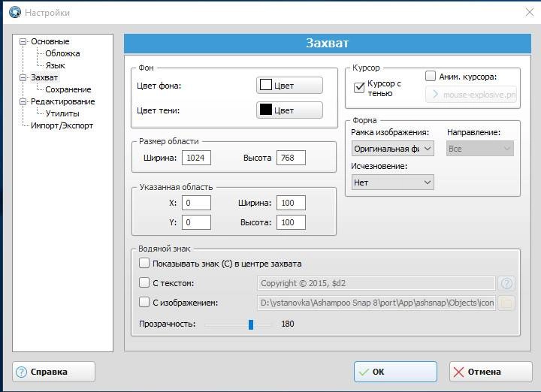The image size is (541, 392).
Task: Enable the Аним. курсора checkbox
Action: (431, 76)
